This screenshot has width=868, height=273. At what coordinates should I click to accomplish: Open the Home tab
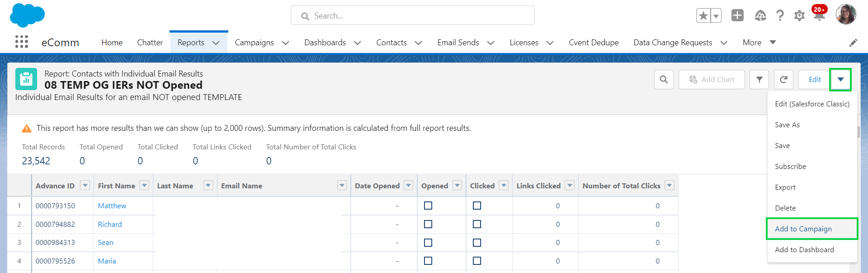[x=112, y=43]
